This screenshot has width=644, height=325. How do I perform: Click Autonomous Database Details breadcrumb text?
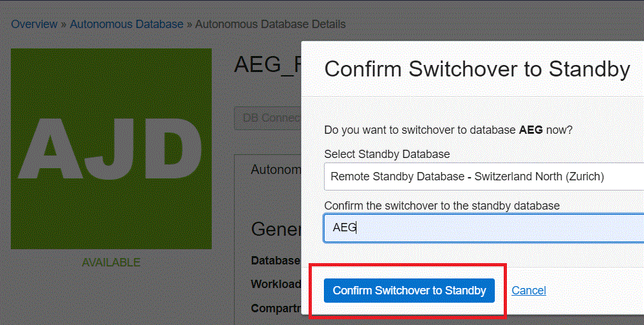click(270, 24)
